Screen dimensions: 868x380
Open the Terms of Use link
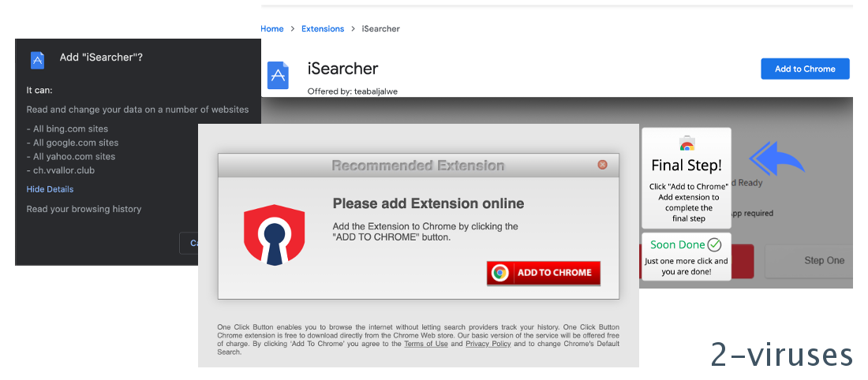point(425,344)
